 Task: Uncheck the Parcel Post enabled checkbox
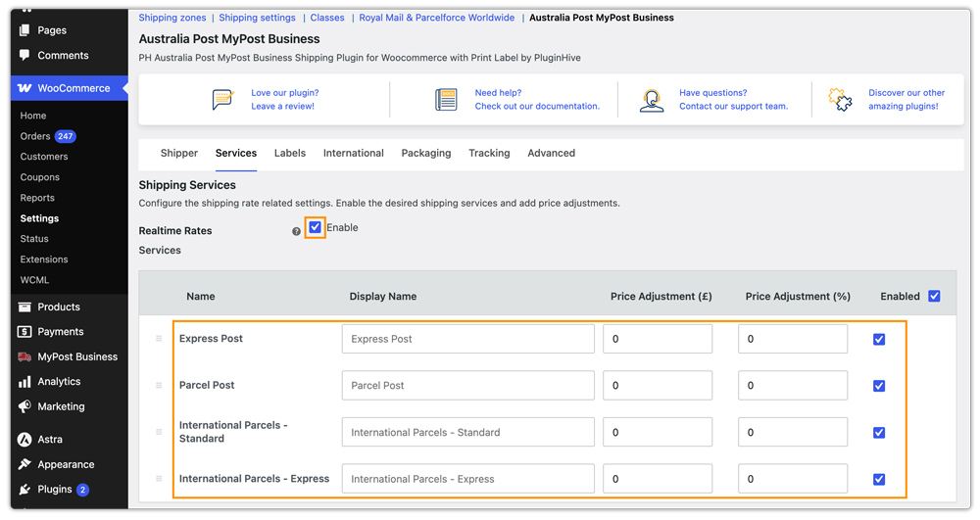[879, 386]
